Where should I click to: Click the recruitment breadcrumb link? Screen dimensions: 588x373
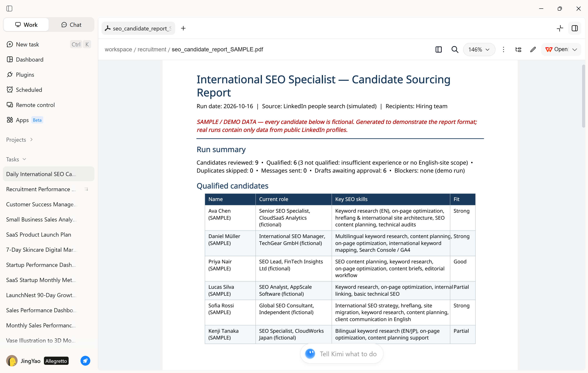(152, 49)
